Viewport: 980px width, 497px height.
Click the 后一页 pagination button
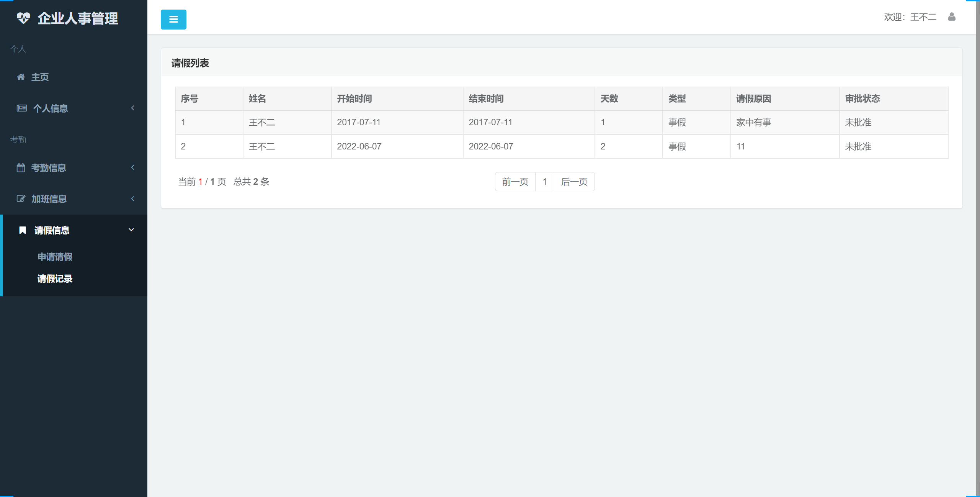[x=574, y=182]
